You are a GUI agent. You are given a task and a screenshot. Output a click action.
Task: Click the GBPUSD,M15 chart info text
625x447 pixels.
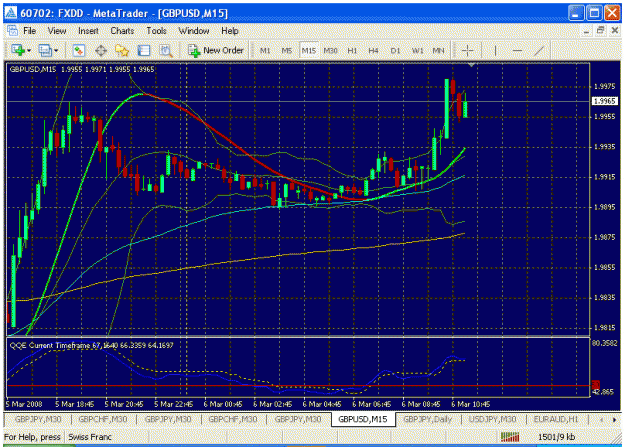coord(82,69)
